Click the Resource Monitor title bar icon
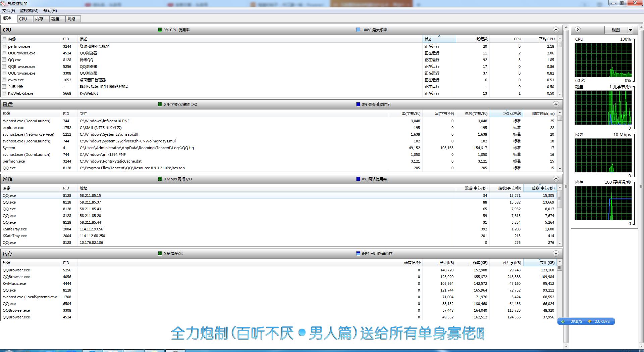644x352 pixels. coord(3,3)
